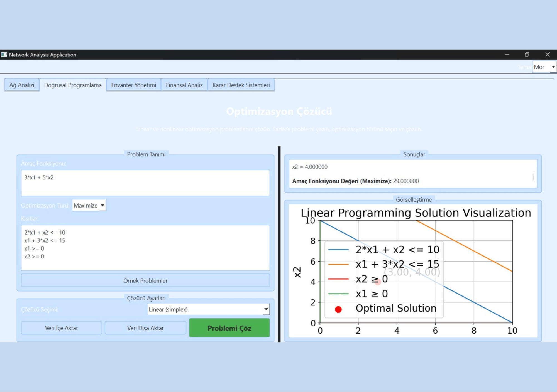Close the Network Analysis Application window
The image size is (557, 392).
pos(548,55)
